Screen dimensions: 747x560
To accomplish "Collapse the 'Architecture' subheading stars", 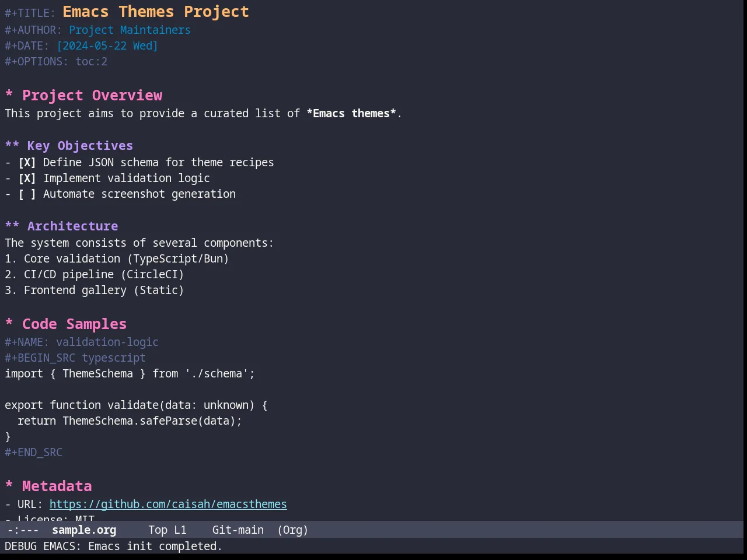I will pyautogui.click(x=12, y=226).
